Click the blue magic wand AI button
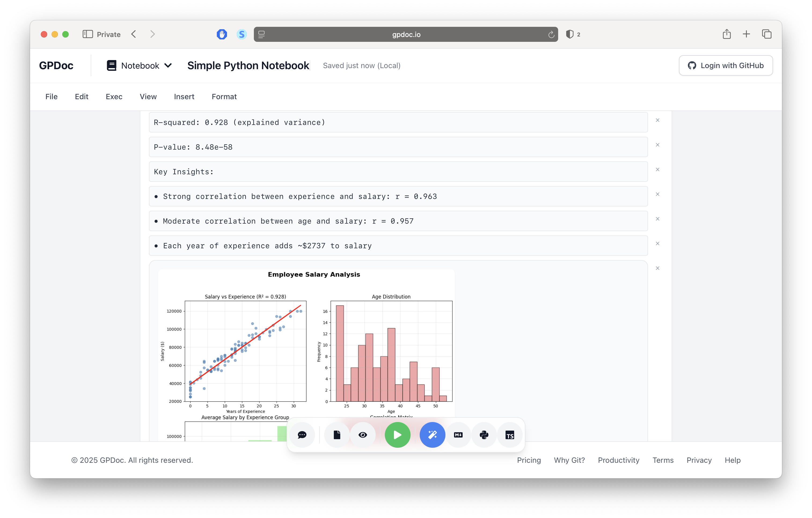This screenshot has width=812, height=518. pos(432,435)
